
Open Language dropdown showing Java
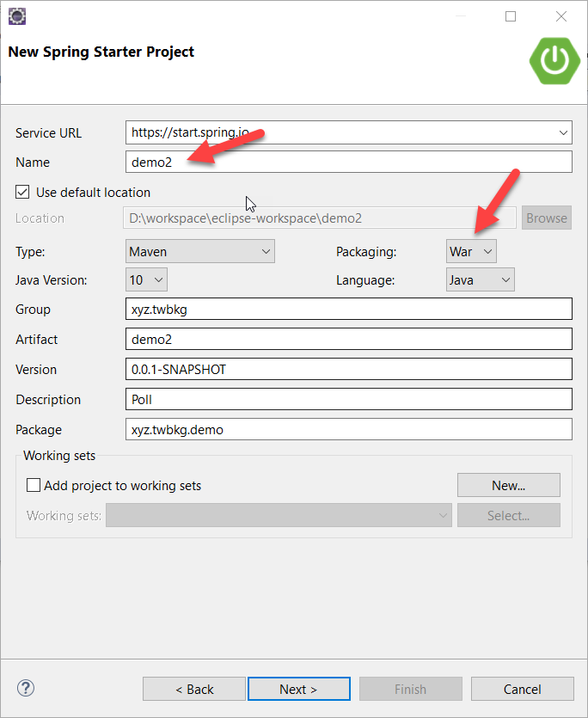(481, 279)
